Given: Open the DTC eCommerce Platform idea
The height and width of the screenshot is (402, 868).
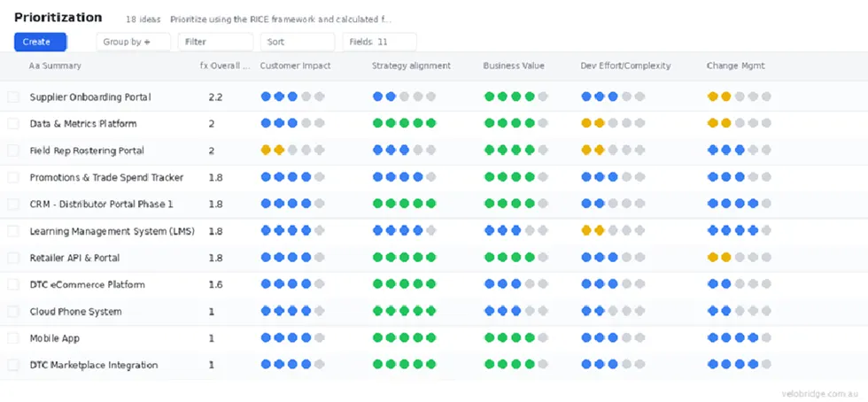Looking at the screenshot, I should point(88,284).
